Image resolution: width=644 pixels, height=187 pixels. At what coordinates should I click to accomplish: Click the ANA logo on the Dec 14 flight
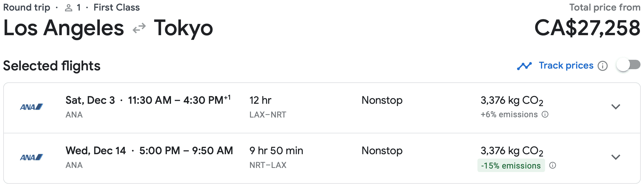(31, 157)
